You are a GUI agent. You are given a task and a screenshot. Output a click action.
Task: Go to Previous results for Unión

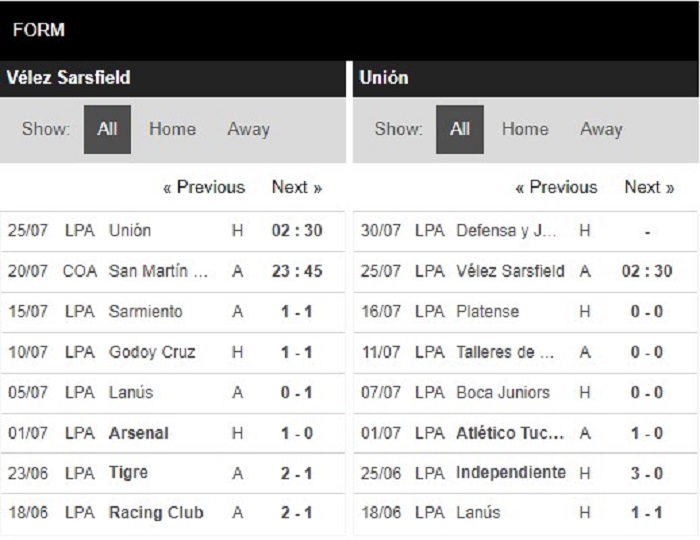[556, 187]
